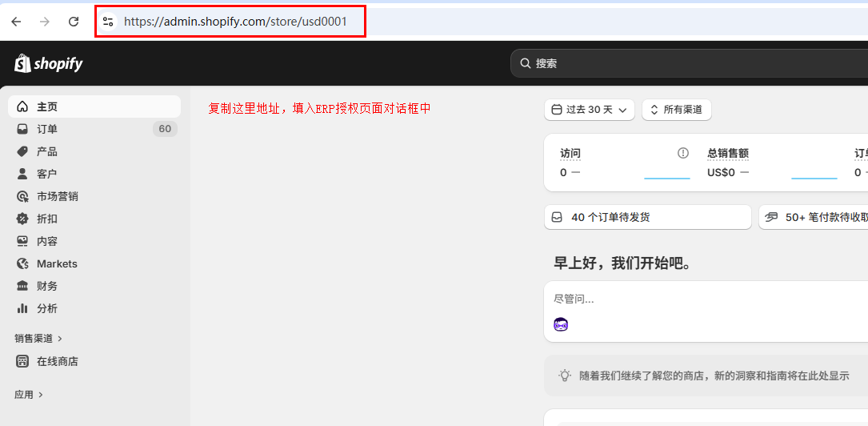Open 内容 in the sidebar
The image size is (868, 426).
pyautogui.click(x=94, y=241)
